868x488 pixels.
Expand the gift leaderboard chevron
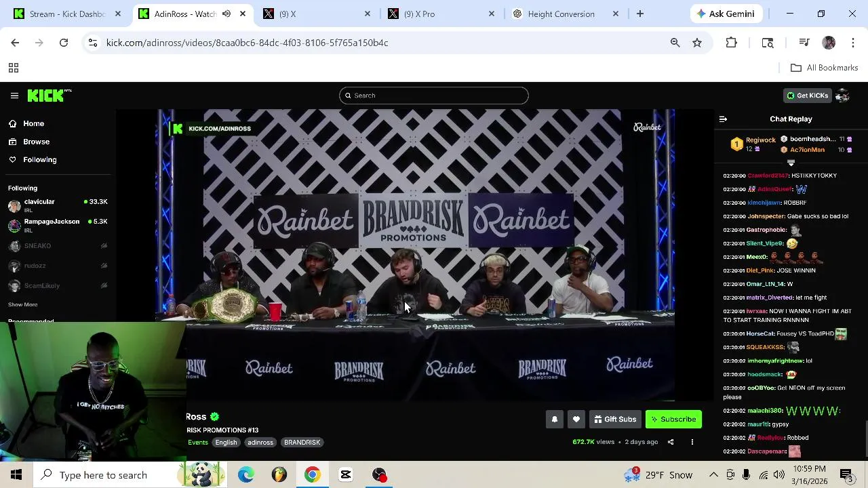791,163
